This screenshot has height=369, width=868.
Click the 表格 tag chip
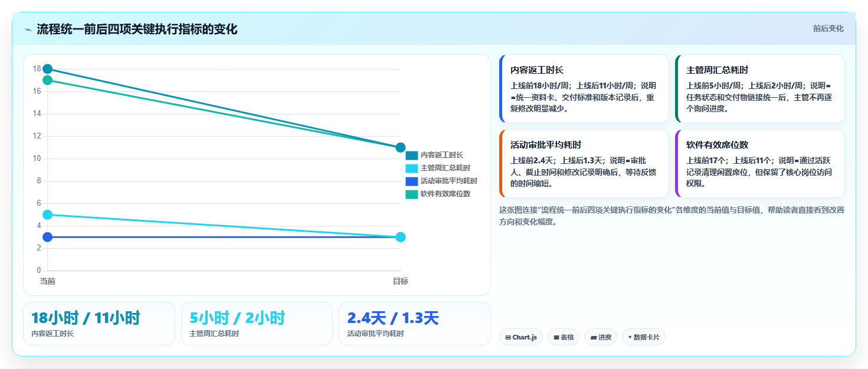coord(564,337)
